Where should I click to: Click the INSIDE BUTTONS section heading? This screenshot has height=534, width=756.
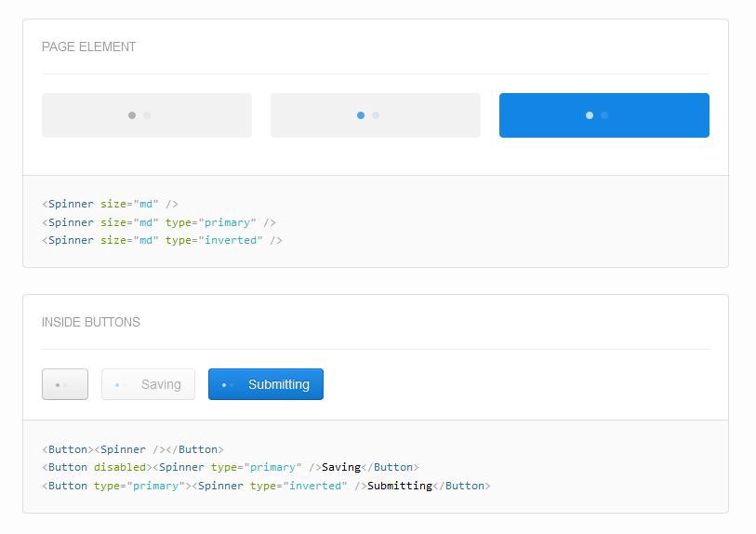click(90, 322)
